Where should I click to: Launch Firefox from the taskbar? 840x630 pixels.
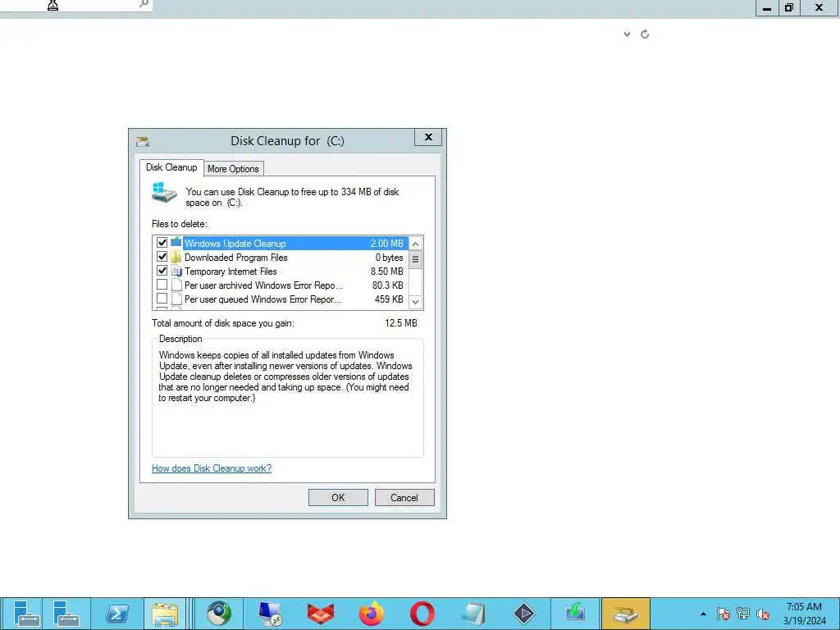click(372, 614)
